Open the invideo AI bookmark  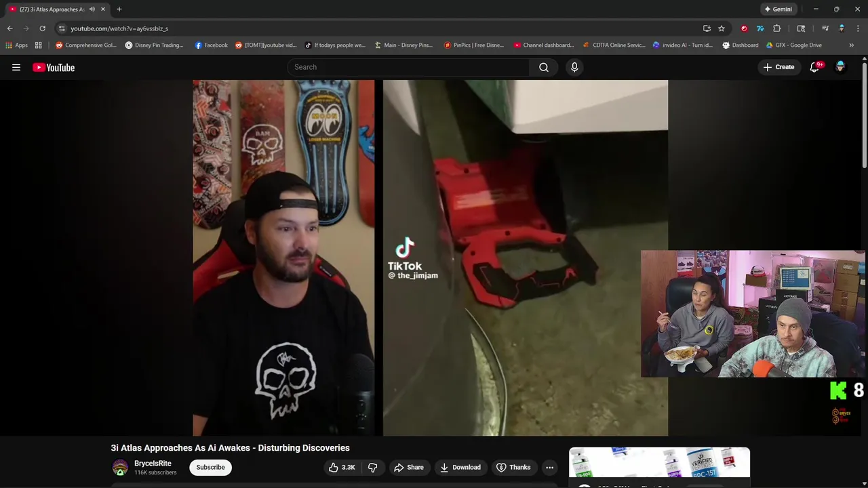[x=683, y=45]
